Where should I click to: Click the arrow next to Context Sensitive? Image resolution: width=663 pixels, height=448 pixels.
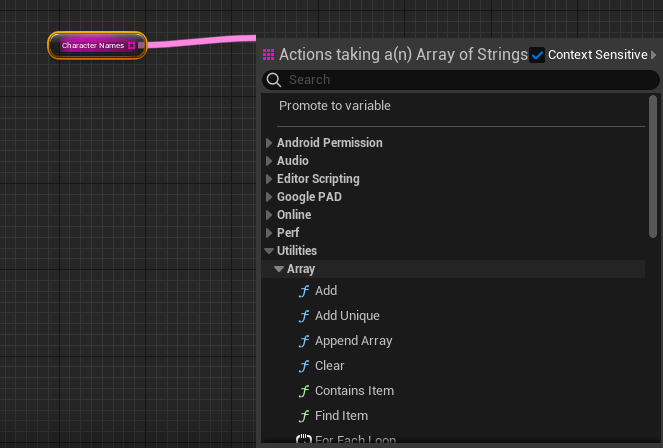click(654, 55)
